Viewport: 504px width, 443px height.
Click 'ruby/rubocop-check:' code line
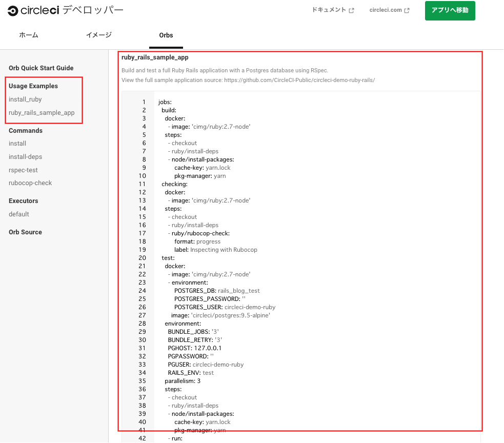point(200,233)
